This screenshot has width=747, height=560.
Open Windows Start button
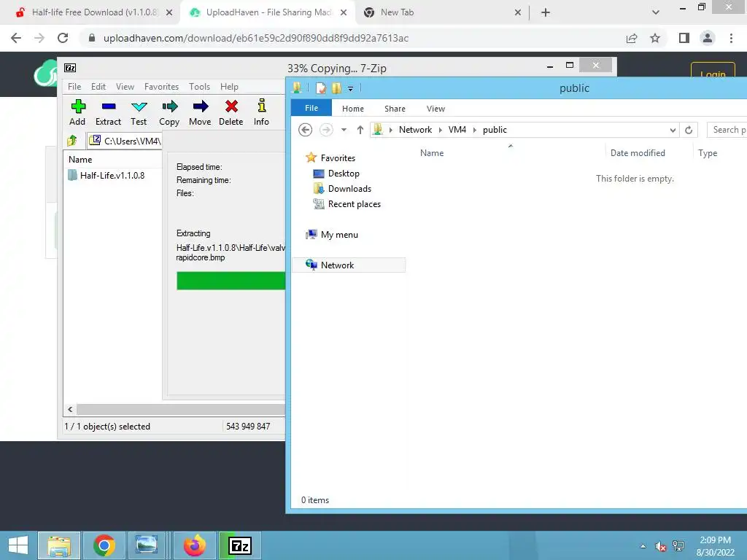(x=18, y=545)
